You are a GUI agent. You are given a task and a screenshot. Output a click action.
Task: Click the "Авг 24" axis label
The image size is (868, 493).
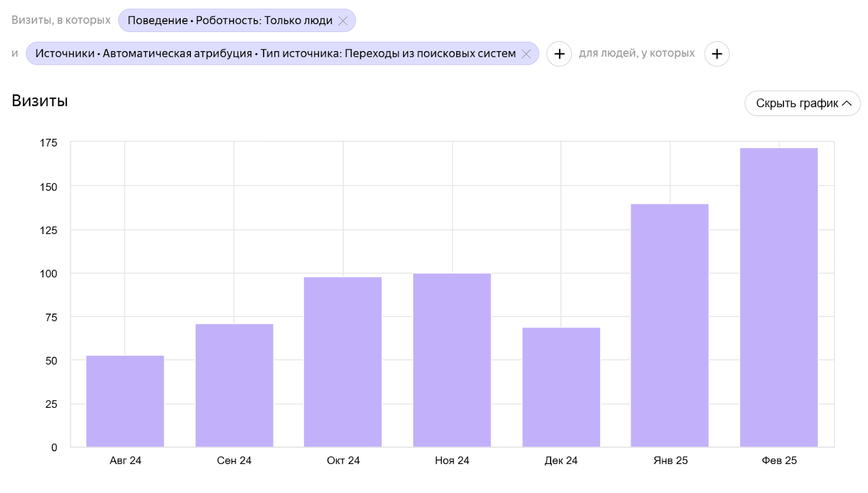125,460
